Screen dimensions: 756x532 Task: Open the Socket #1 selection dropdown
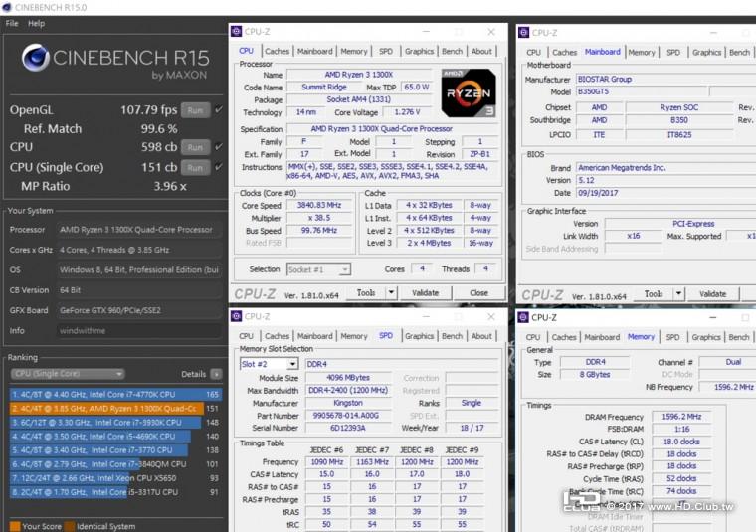tap(318, 269)
